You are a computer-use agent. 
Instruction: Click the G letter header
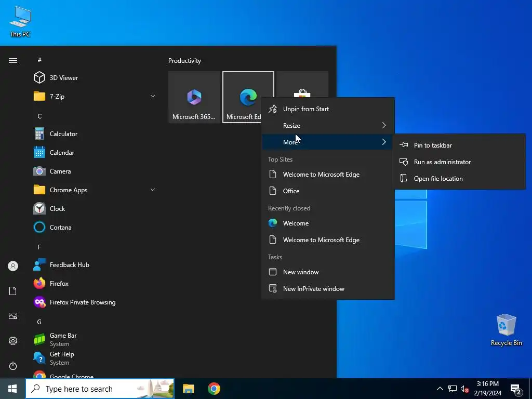pyautogui.click(x=39, y=322)
